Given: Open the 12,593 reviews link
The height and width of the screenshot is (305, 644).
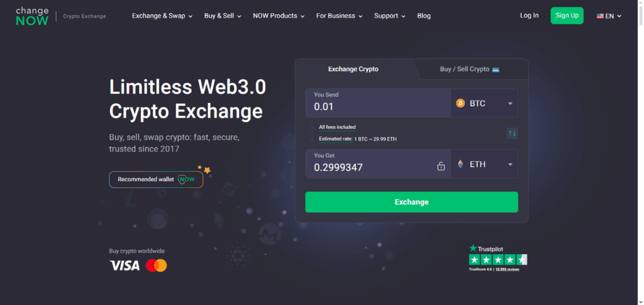Looking at the screenshot, I should [508, 269].
